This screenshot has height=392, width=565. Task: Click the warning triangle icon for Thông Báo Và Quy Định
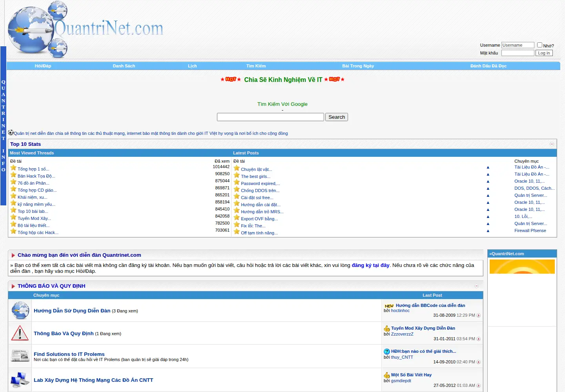tap(20, 333)
